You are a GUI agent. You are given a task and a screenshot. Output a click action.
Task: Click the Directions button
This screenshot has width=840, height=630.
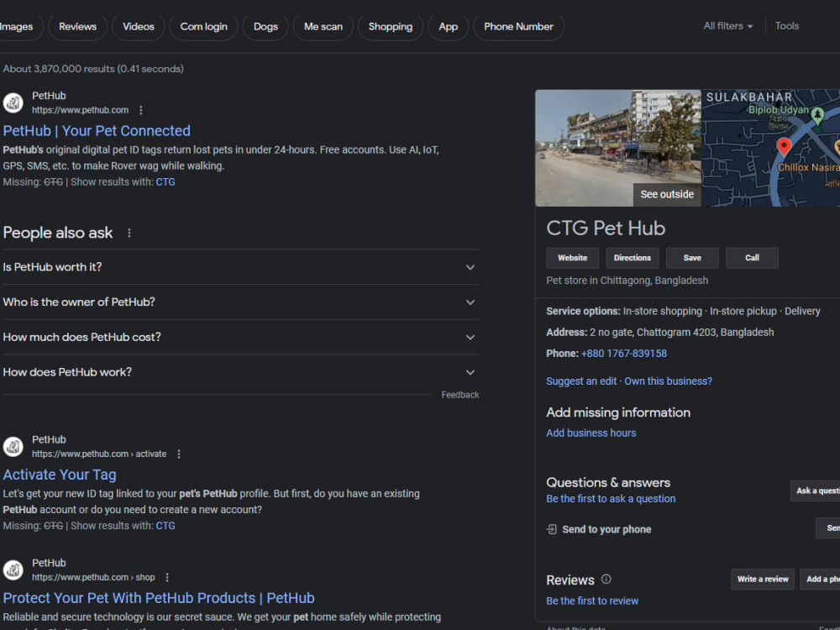pyautogui.click(x=633, y=258)
